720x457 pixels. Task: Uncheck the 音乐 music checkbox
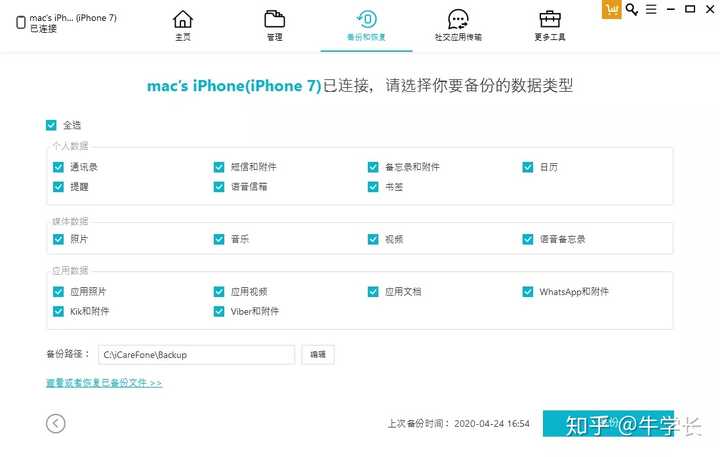(x=219, y=239)
